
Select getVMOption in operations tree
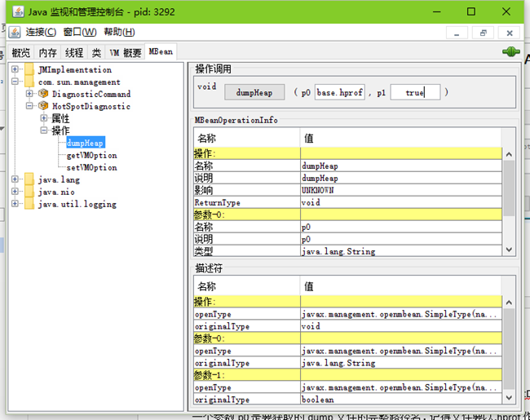pos(91,155)
